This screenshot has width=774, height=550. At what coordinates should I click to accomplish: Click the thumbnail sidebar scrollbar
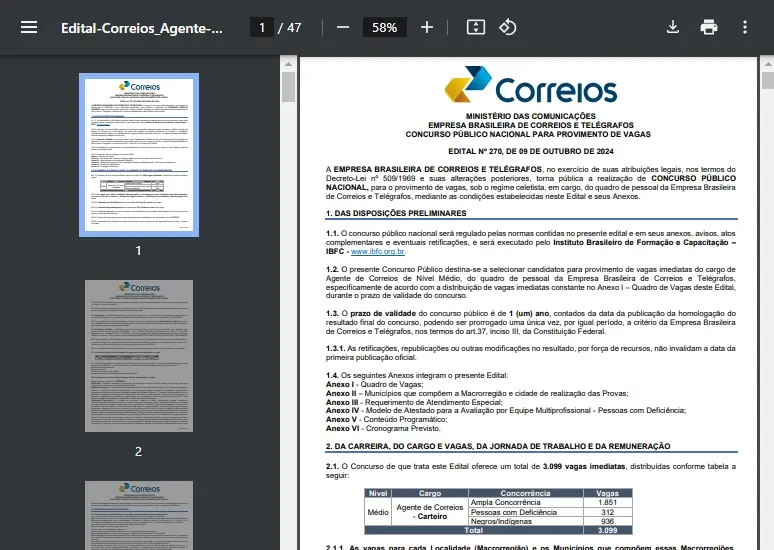(x=287, y=88)
